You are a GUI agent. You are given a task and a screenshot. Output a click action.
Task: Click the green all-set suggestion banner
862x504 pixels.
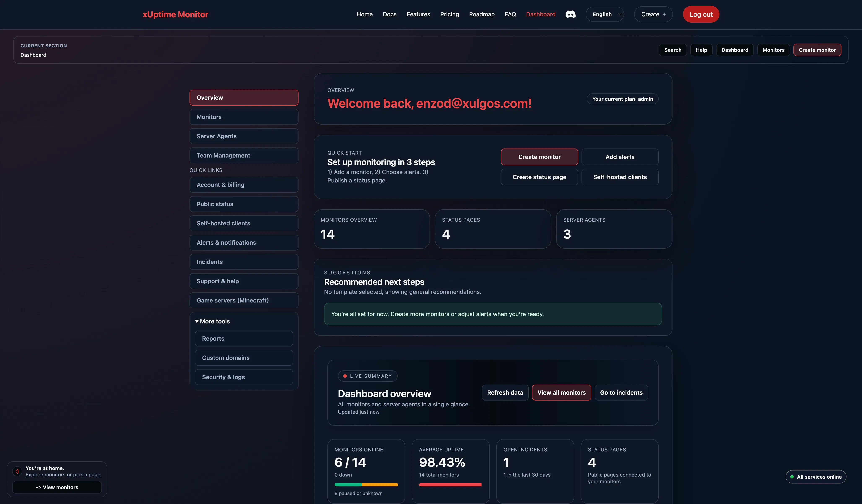pyautogui.click(x=493, y=314)
